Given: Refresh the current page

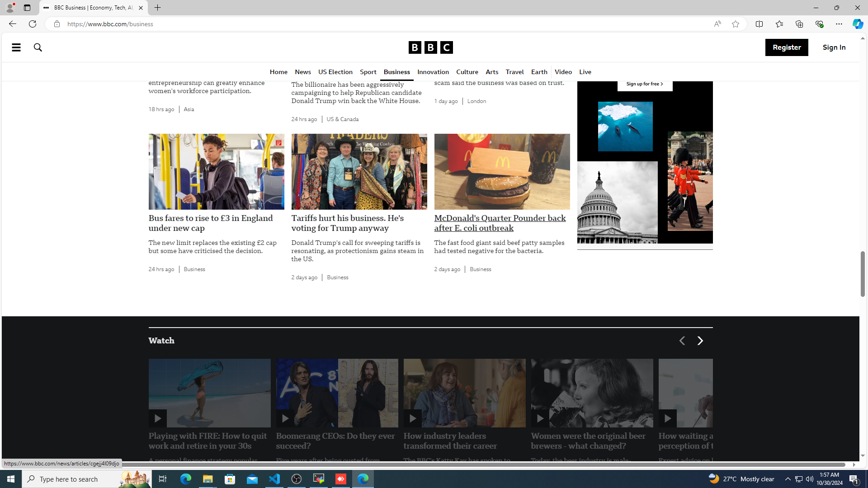Looking at the screenshot, I should 33,24.
